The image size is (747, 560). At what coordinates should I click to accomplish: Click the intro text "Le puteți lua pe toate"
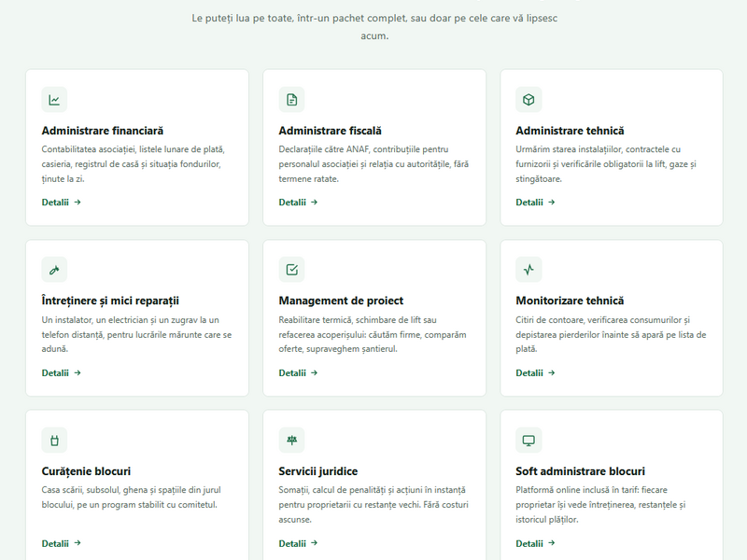point(374,27)
